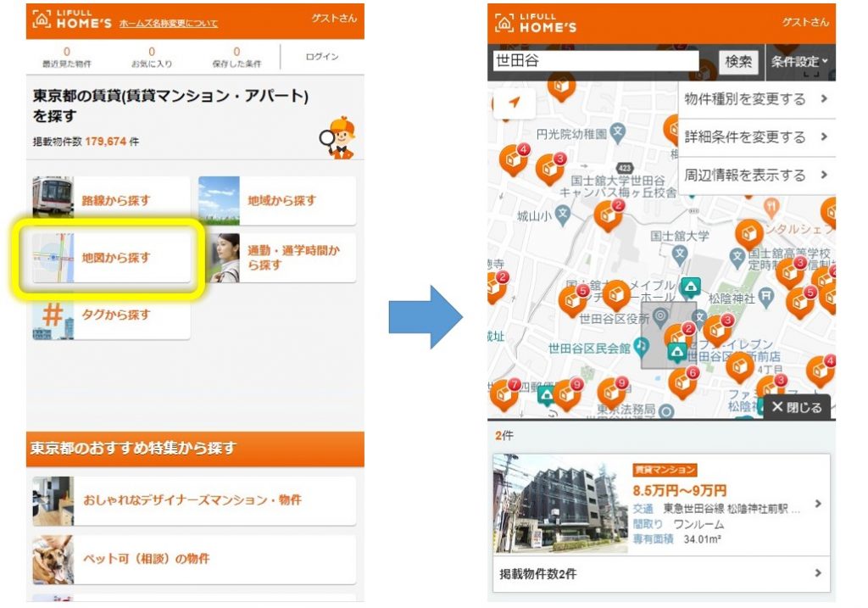Select 地域から探す search option
This screenshot has width=868, height=608.
click(x=277, y=200)
